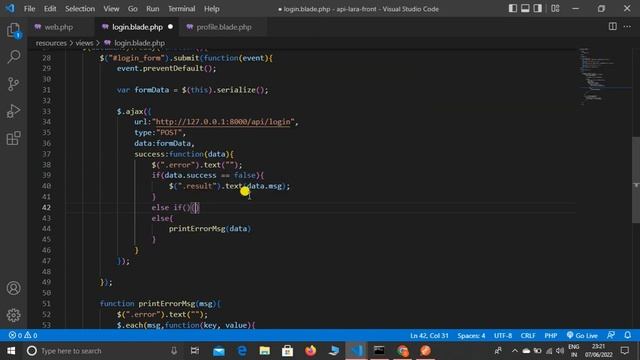Open the View menu
Viewport: 640px width, 360px height.
[111, 9]
